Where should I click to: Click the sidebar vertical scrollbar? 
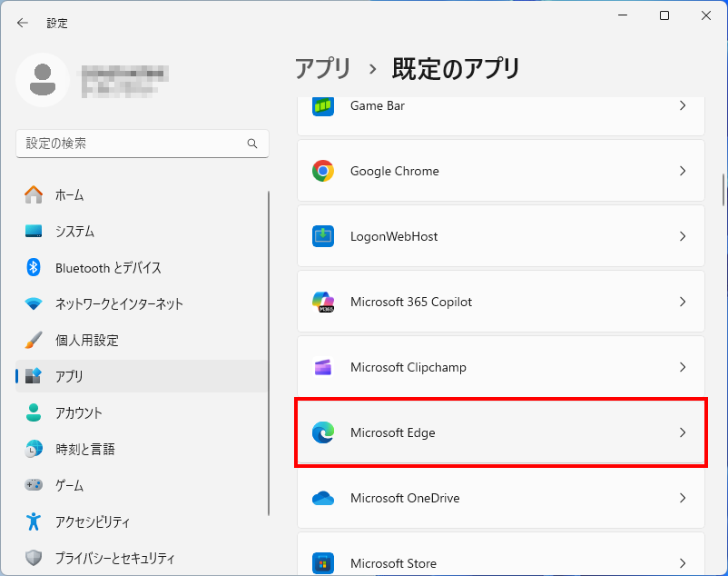coord(269,353)
